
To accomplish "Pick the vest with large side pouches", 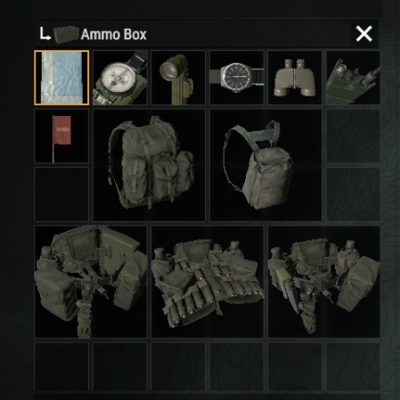I will click(91, 282).
